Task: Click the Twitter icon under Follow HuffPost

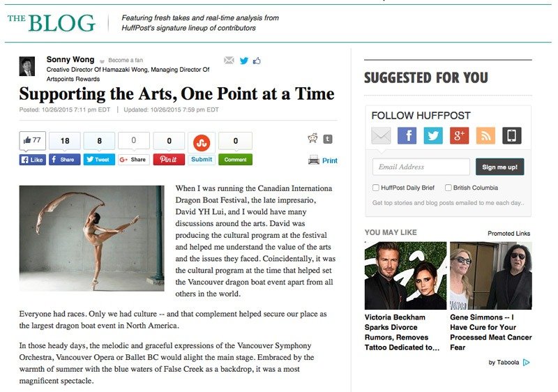Action: click(x=433, y=136)
